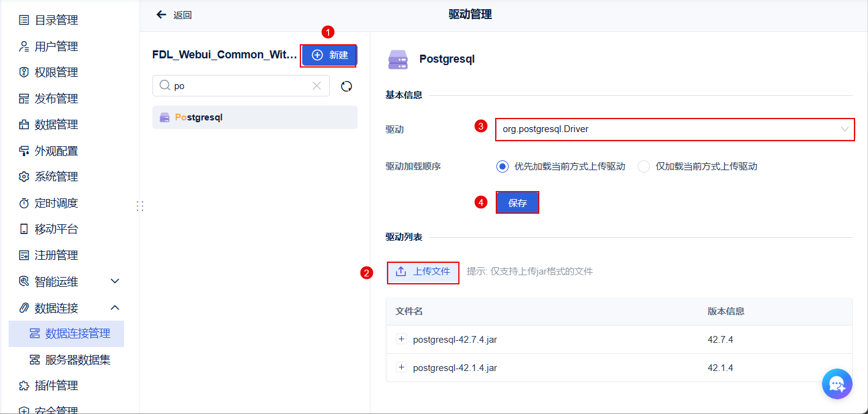Expand the postgresql-42.7.4.jar row
Viewport: 868px width, 414px height.
[402, 339]
